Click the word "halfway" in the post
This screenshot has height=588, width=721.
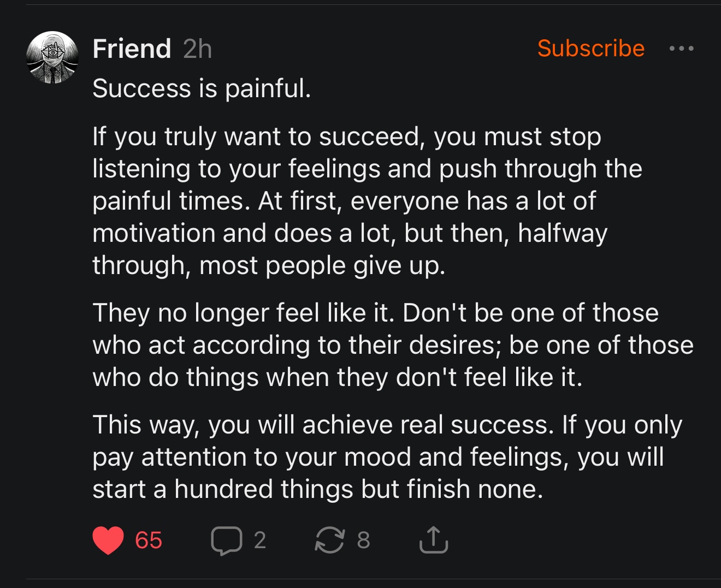[563, 234]
